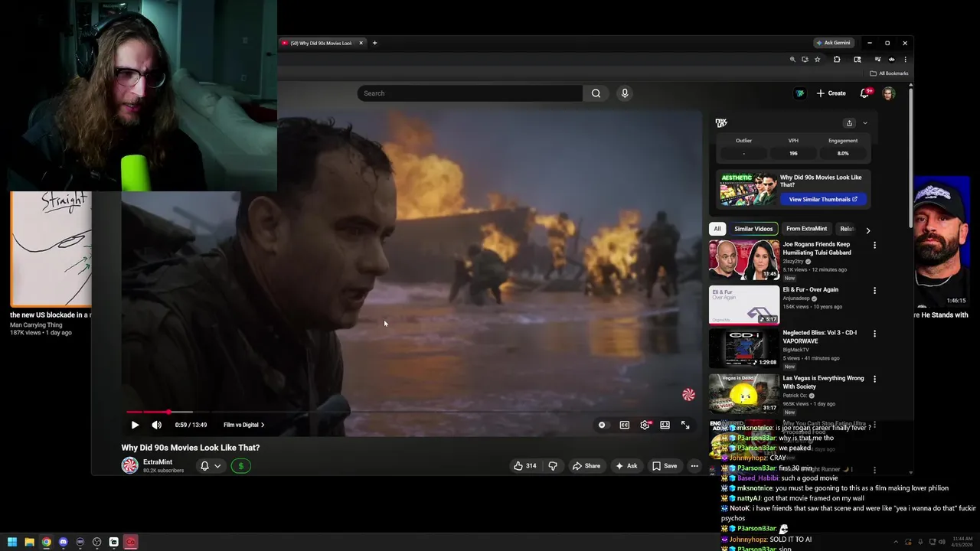Open options for Eli & Fur video

pyautogui.click(x=874, y=291)
